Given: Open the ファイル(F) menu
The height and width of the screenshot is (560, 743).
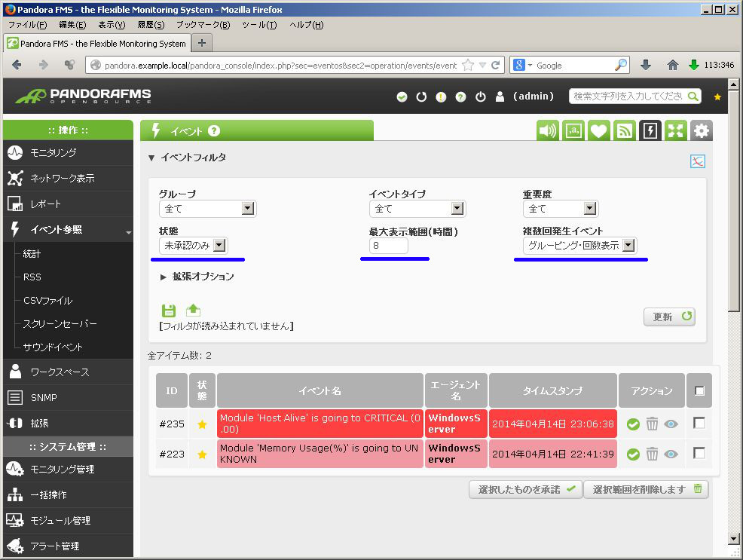Looking at the screenshot, I should click(x=27, y=25).
